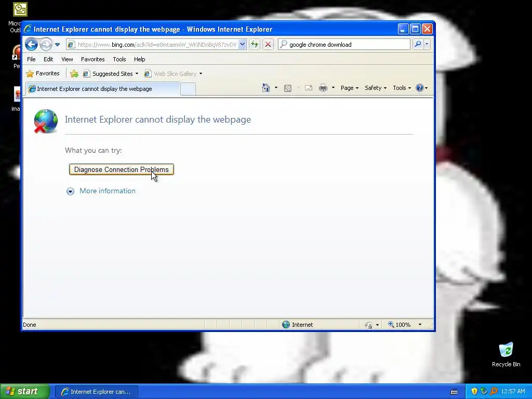
Task: Click the 12:57 AM system clock
Action: [x=513, y=392]
